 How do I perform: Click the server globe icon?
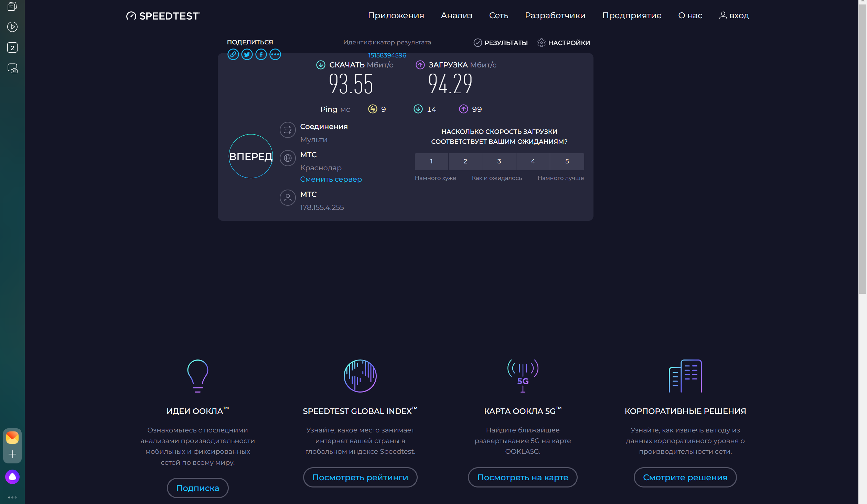point(288,158)
